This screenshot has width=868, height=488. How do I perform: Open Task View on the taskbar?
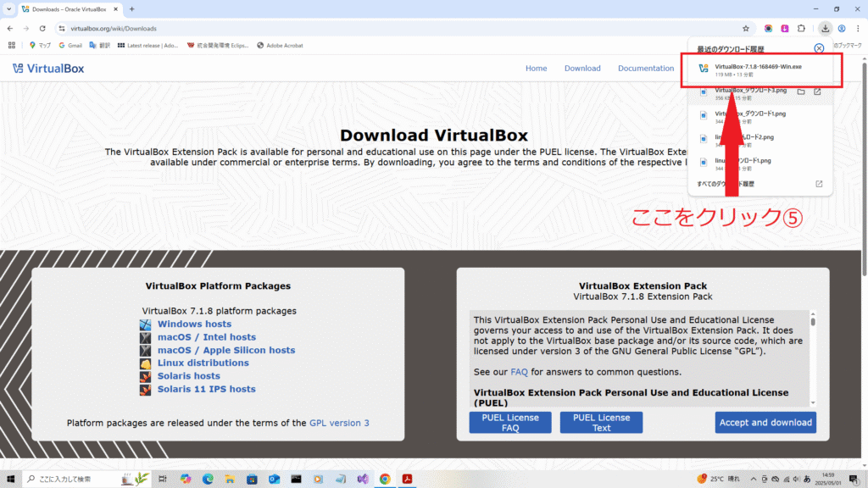(x=162, y=479)
